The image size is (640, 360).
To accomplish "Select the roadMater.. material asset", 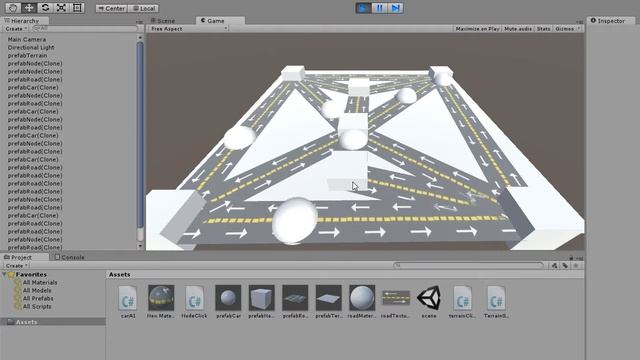I will [362, 302].
